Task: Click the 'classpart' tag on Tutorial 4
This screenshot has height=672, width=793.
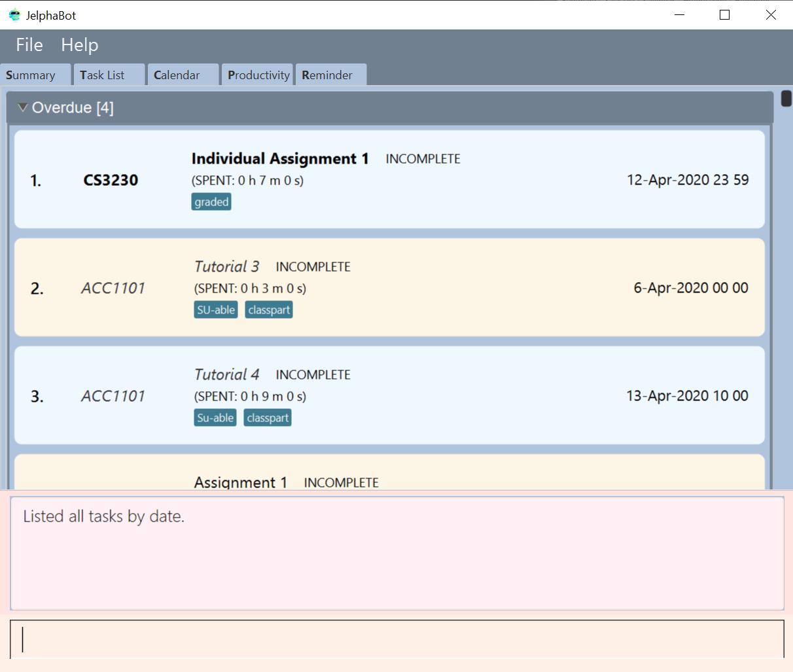Action: (268, 418)
